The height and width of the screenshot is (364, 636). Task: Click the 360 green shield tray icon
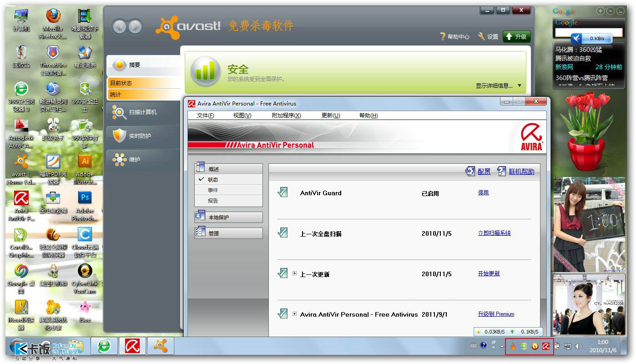coord(524,346)
